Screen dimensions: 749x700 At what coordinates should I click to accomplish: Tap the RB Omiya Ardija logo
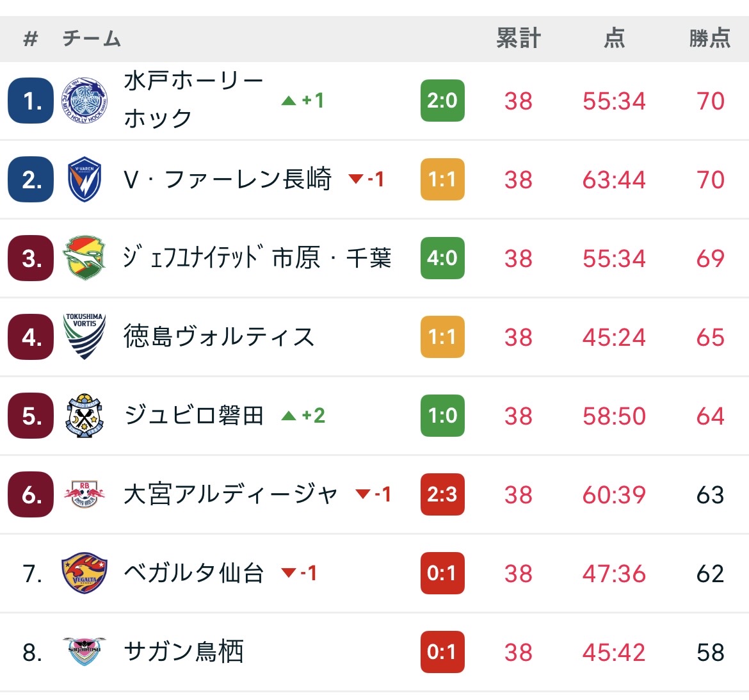pyautogui.click(x=85, y=494)
